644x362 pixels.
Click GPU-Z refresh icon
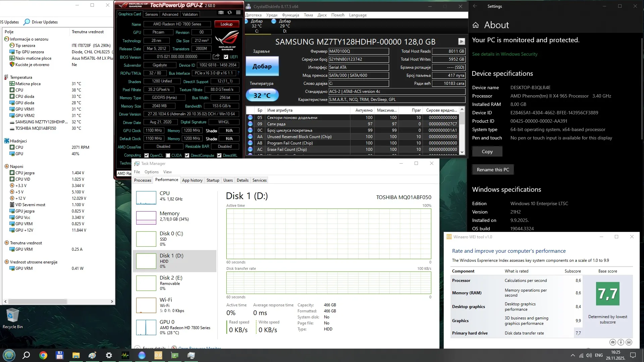coord(229,13)
